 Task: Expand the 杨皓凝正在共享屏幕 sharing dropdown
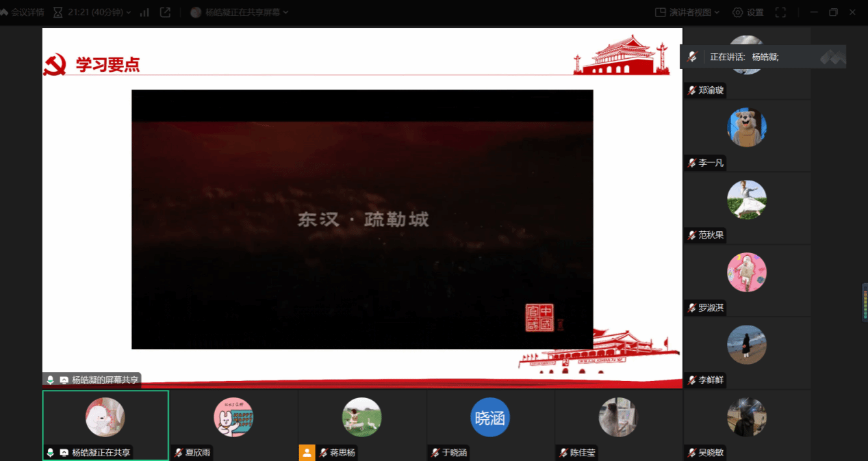pos(240,12)
